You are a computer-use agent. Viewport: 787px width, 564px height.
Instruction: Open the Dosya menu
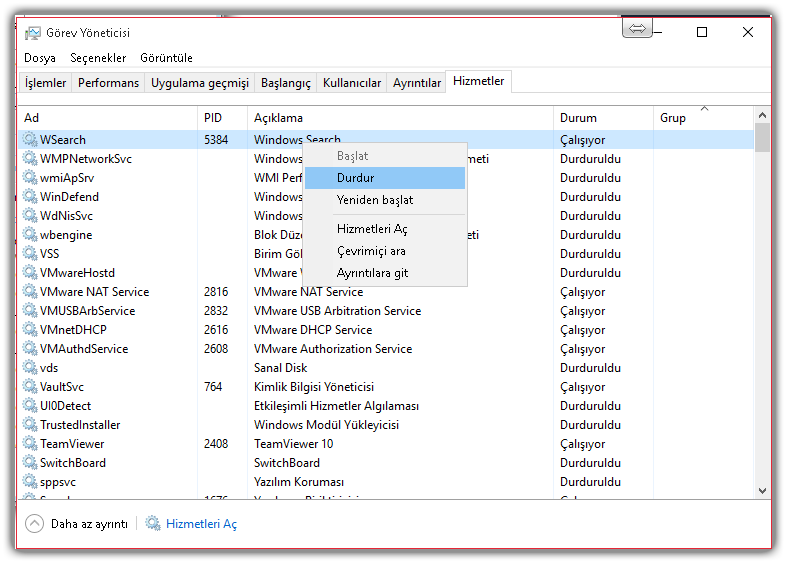click(x=40, y=58)
